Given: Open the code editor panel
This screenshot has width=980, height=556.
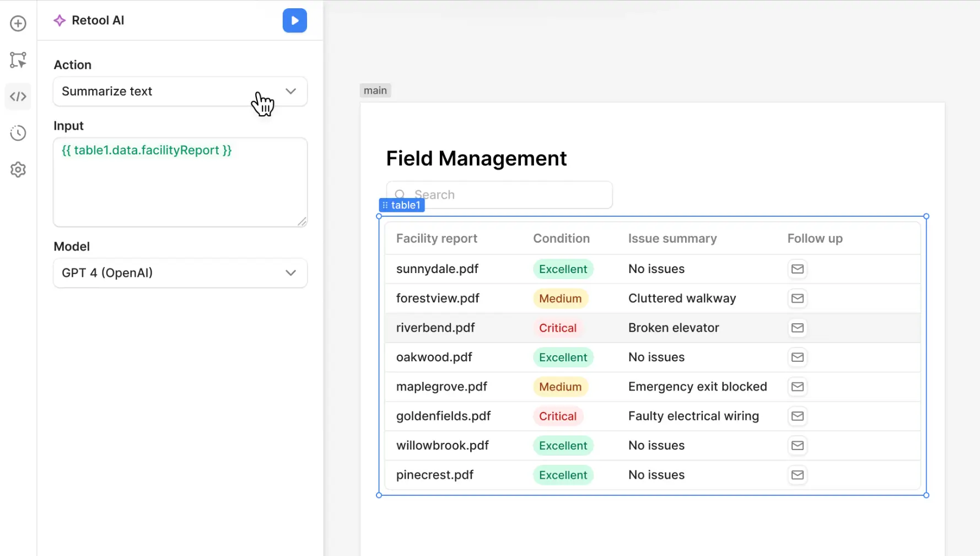Looking at the screenshot, I should (x=18, y=96).
